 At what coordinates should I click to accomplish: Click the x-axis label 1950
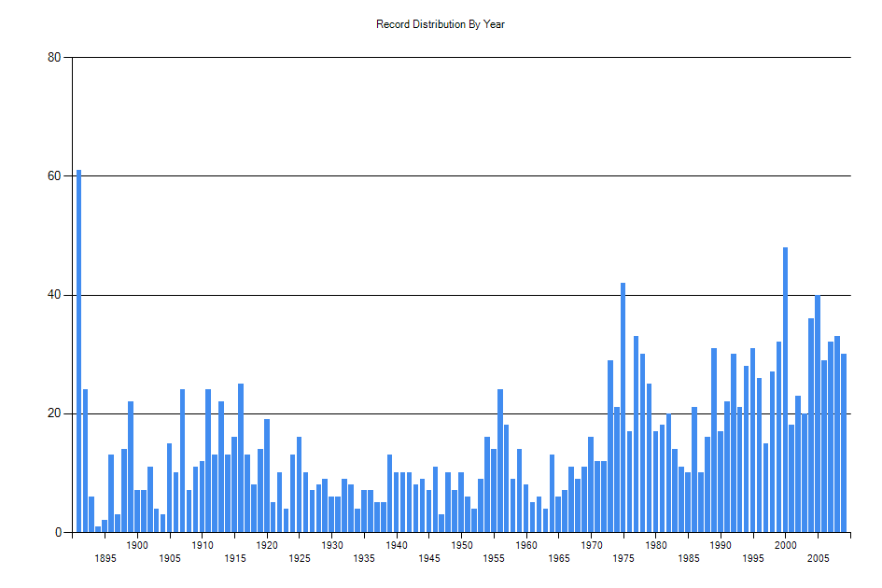[x=462, y=545]
